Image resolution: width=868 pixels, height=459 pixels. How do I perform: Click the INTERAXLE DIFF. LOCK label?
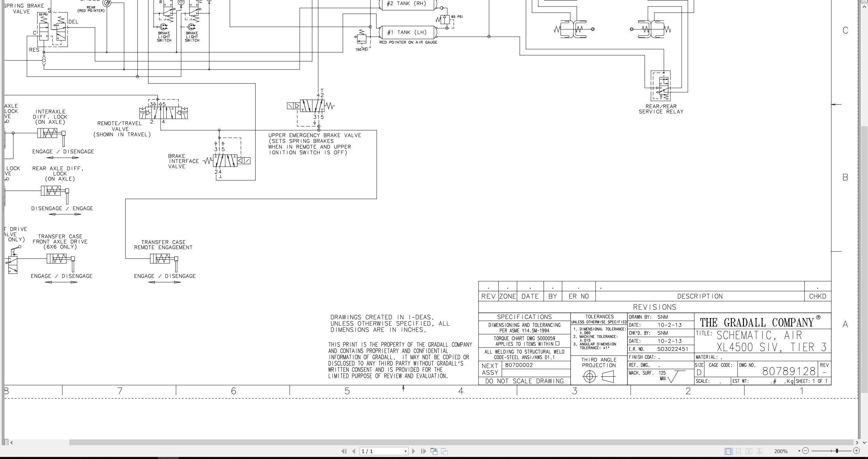coord(50,117)
